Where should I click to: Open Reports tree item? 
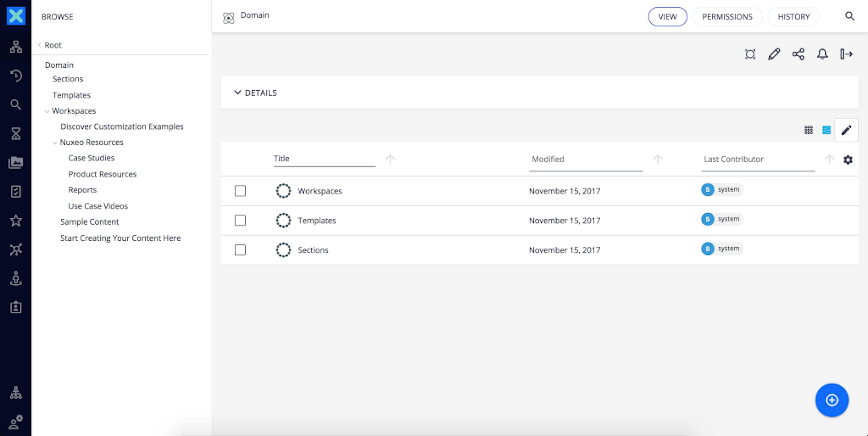[x=82, y=190]
